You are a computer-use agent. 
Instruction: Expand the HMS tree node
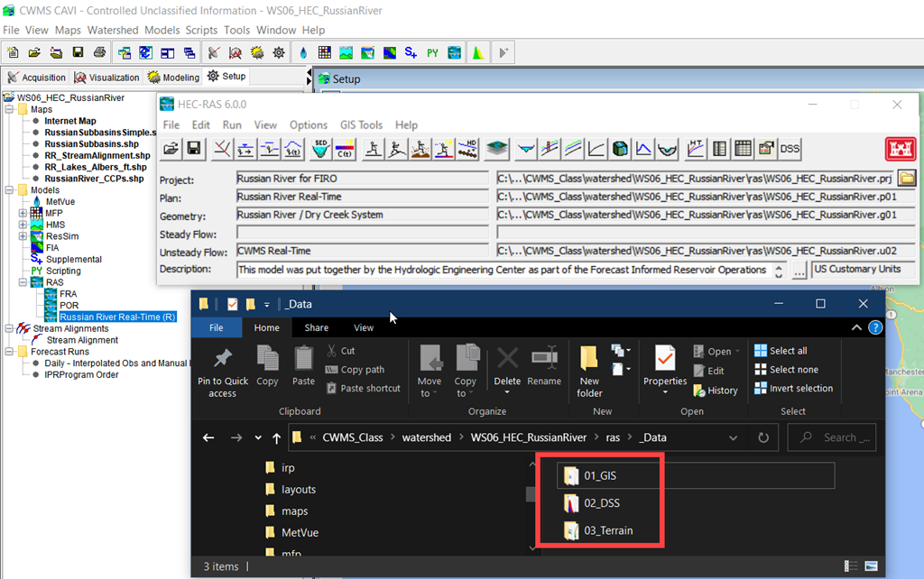point(23,225)
